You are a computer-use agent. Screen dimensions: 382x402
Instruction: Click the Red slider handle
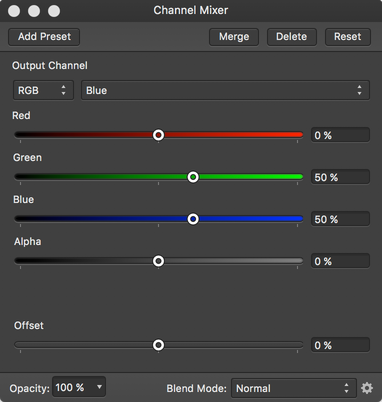point(158,135)
